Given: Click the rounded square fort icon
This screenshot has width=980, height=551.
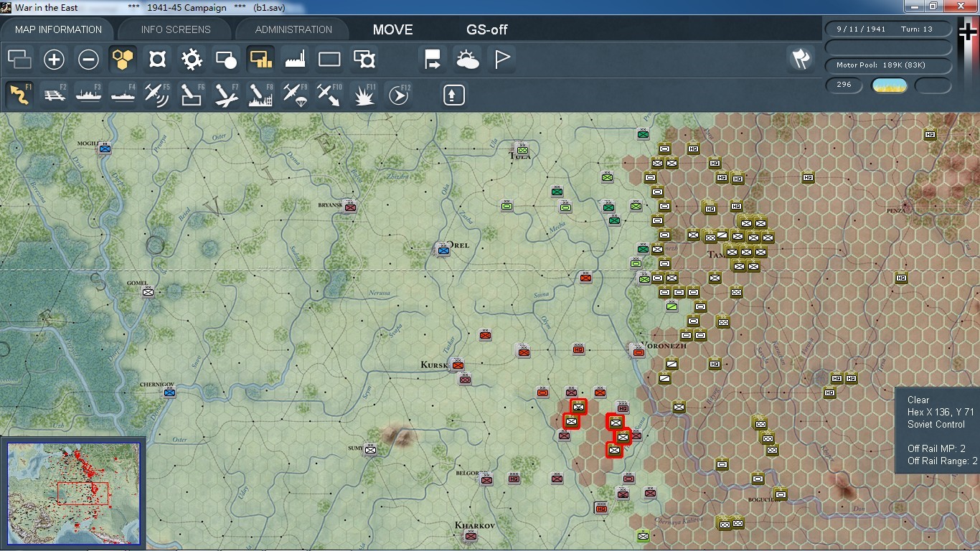Looking at the screenshot, I should tap(157, 60).
